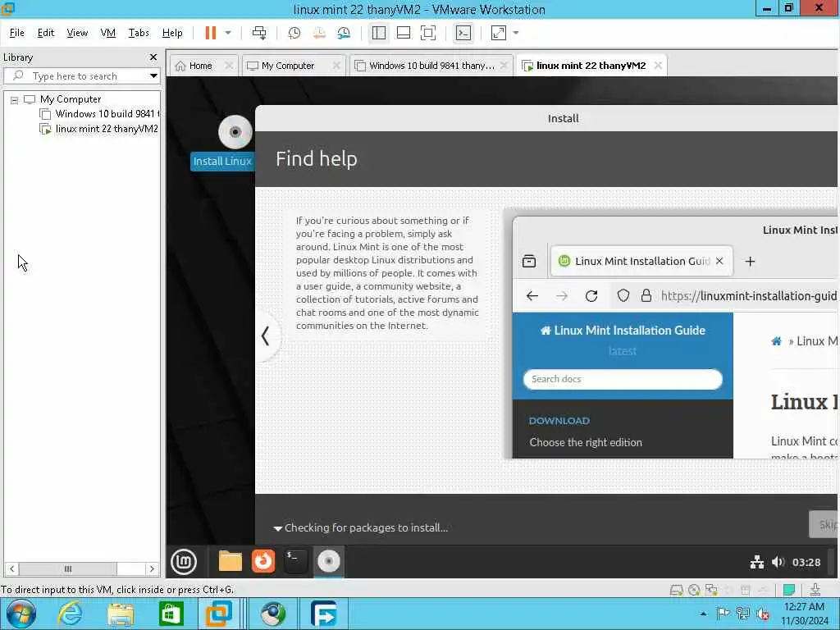
Task: Close the Home tab
Action: [x=229, y=66]
